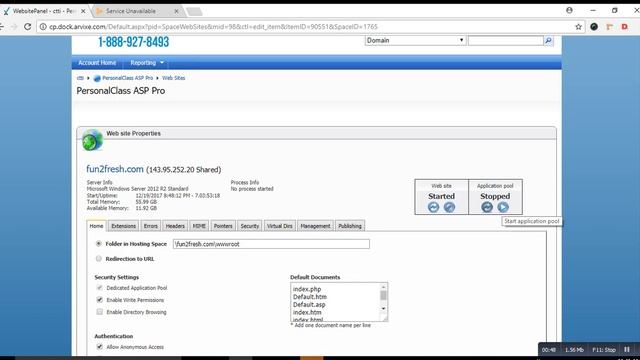640x360 pixels.
Task: Recycle the application pool icon
Action: click(x=487, y=207)
